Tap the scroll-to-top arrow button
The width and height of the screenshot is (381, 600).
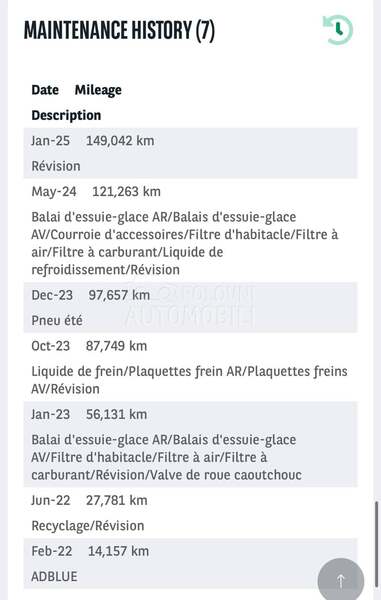tap(340, 580)
